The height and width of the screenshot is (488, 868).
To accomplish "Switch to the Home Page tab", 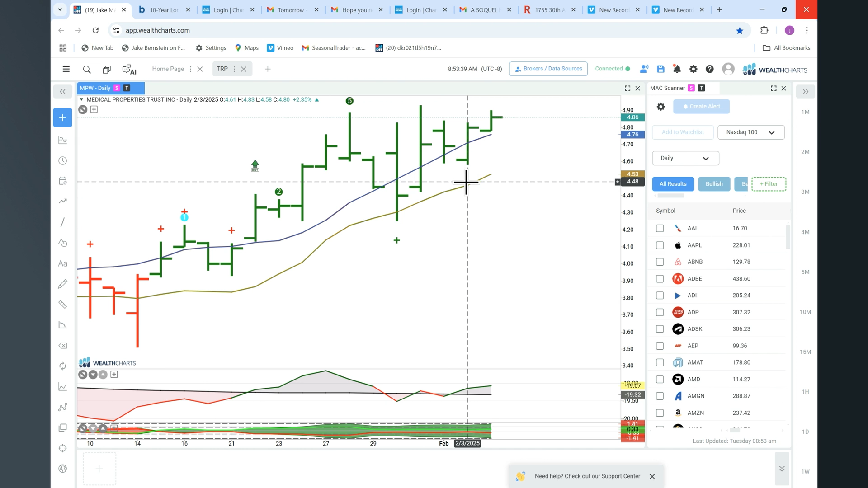I will [x=168, y=69].
